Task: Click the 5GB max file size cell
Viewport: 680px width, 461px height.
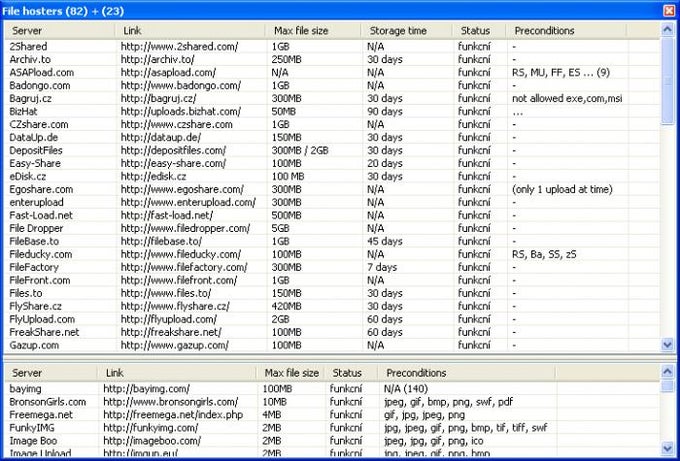Action: tap(280, 229)
